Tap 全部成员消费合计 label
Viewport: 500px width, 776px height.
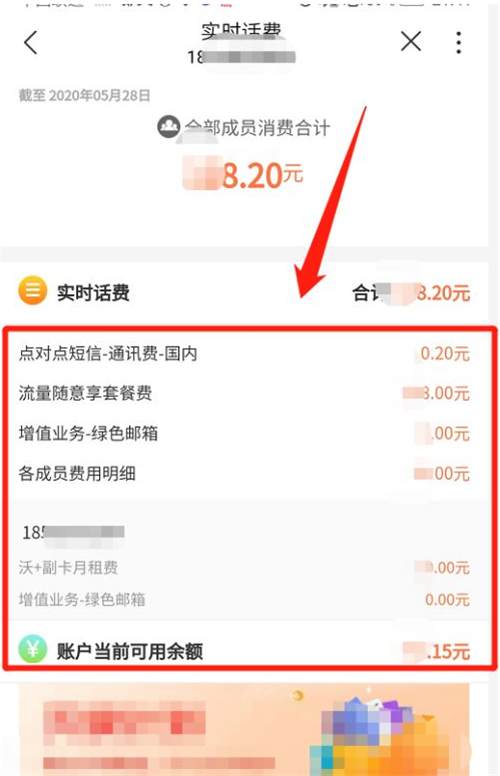[x=257, y=128]
